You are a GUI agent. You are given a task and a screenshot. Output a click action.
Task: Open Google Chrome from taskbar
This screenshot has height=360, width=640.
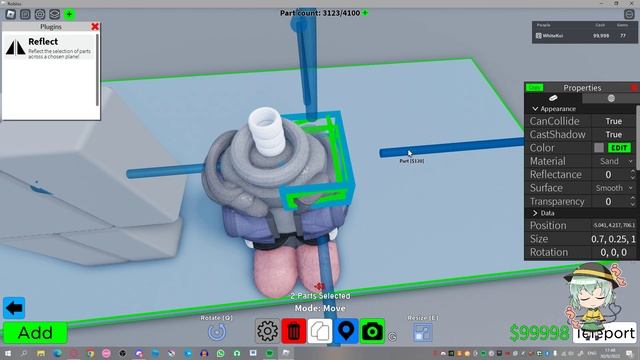(90, 353)
